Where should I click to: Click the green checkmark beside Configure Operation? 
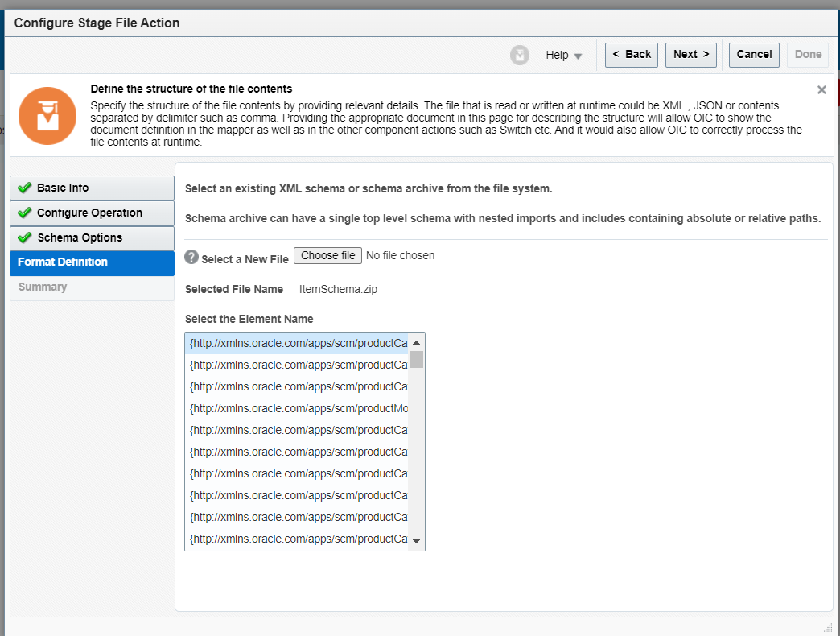coord(26,213)
